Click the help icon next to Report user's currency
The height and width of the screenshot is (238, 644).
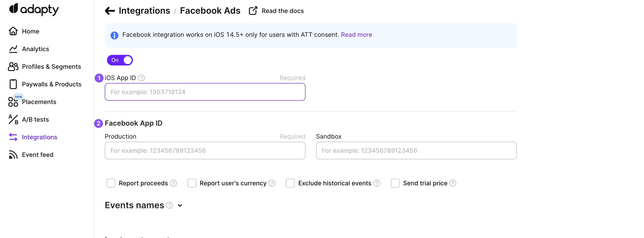coord(272,183)
